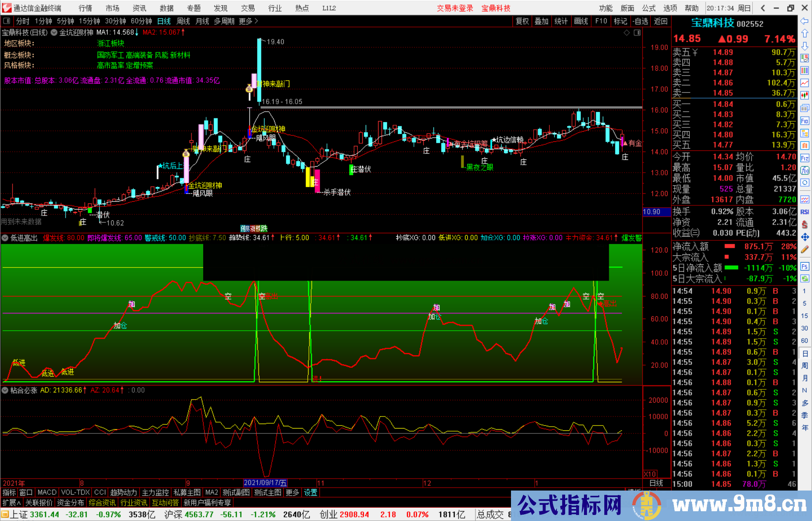Open the RSI indicator sidebar icon

pyautogui.click(x=804, y=212)
